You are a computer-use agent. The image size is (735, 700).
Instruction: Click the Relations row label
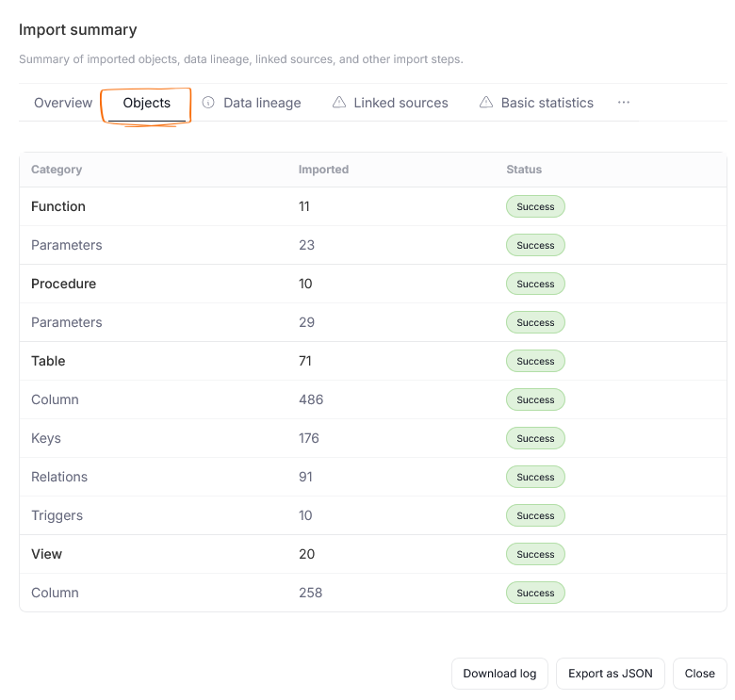point(59,477)
